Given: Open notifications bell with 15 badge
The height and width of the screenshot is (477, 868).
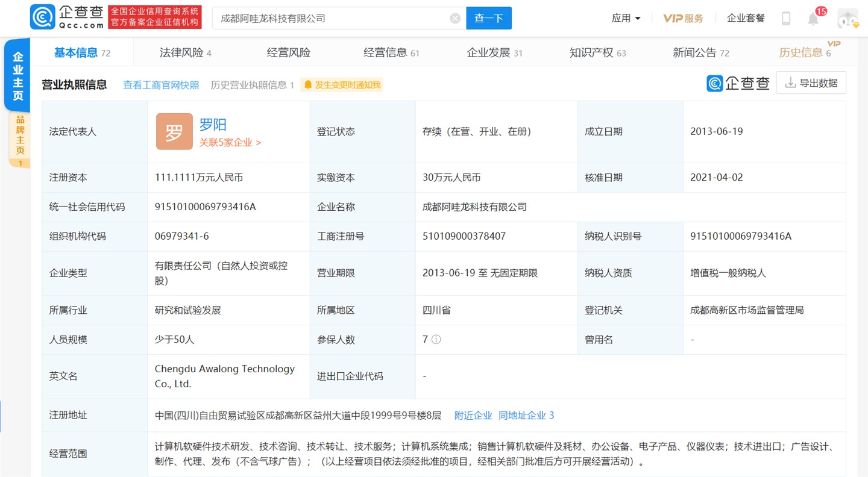Looking at the screenshot, I should pyautogui.click(x=813, y=19).
